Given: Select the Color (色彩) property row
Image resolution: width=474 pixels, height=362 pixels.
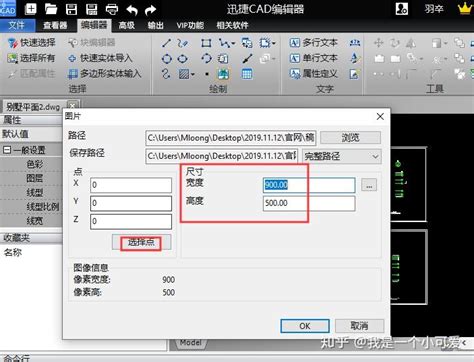Looking at the screenshot, I should (x=31, y=164).
